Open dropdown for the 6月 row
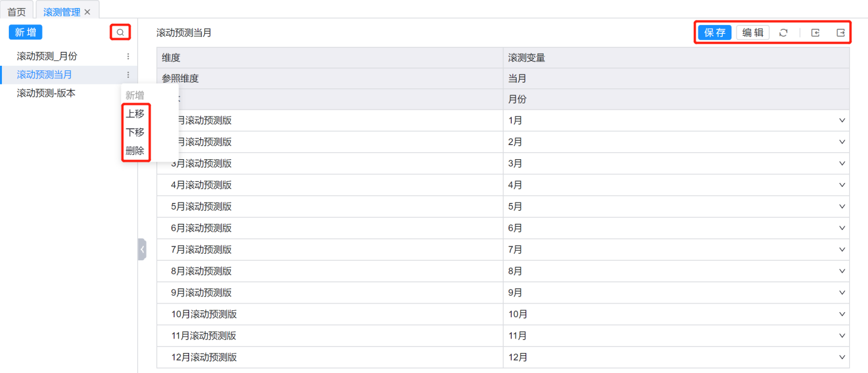Screen dimensions: 868x373 tap(842, 228)
